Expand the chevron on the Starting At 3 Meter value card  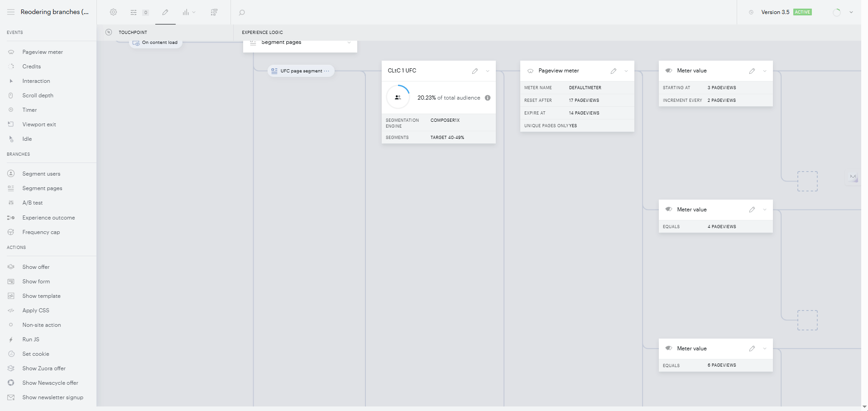[765, 71]
